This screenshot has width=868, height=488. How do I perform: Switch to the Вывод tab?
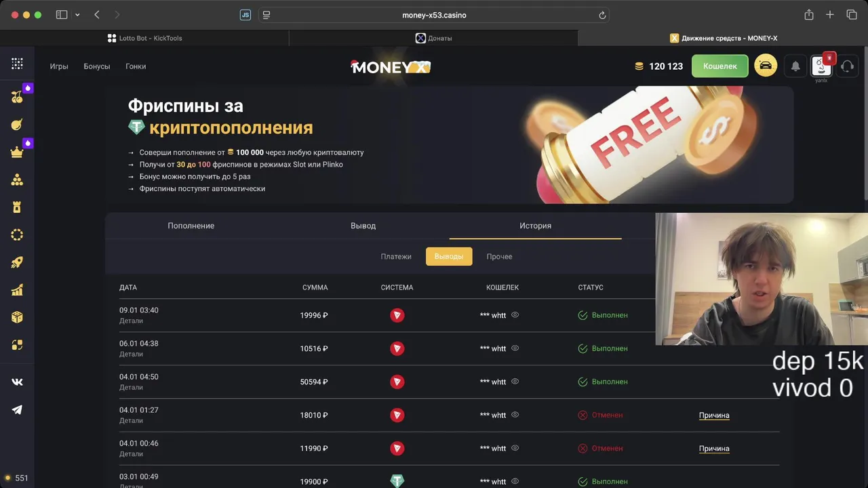tap(363, 226)
